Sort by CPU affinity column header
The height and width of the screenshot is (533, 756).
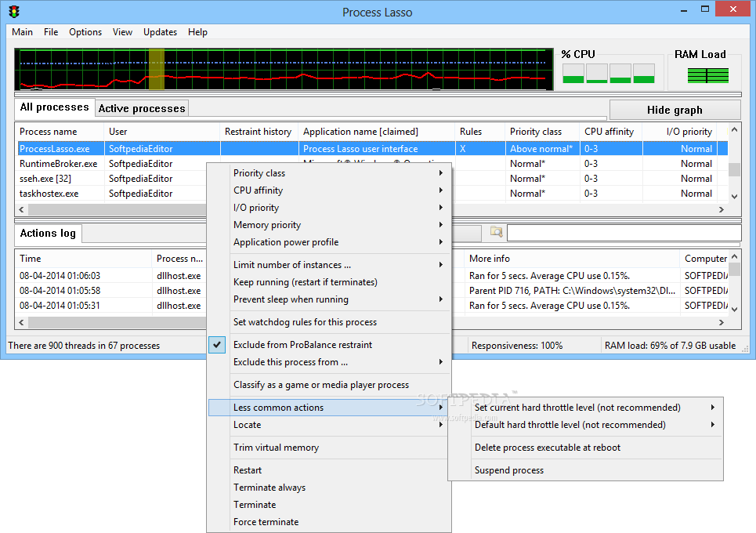point(611,132)
